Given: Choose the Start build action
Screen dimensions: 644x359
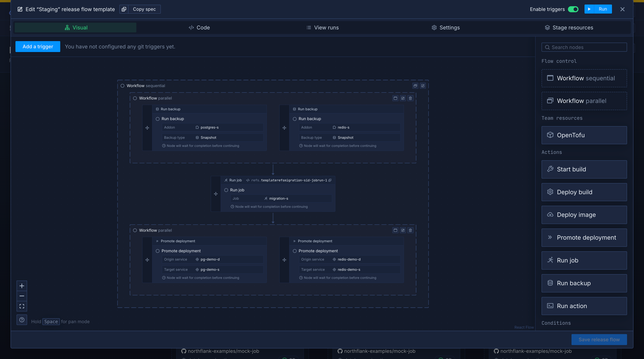Looking at the screenshot, I should [x=584, y=169].
